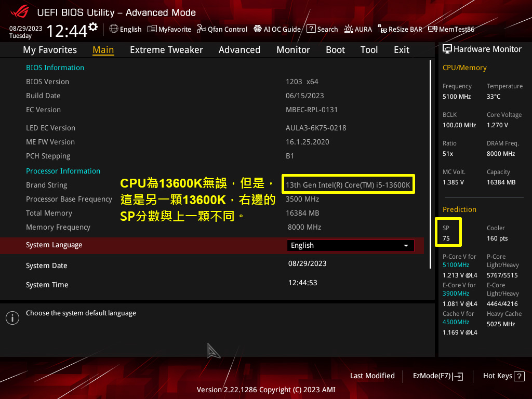The height and width of the screenshot is (399, 532).
Task: Open the Search tool in the toolbar
Action: pyautogui.click(x=322, y=29)
